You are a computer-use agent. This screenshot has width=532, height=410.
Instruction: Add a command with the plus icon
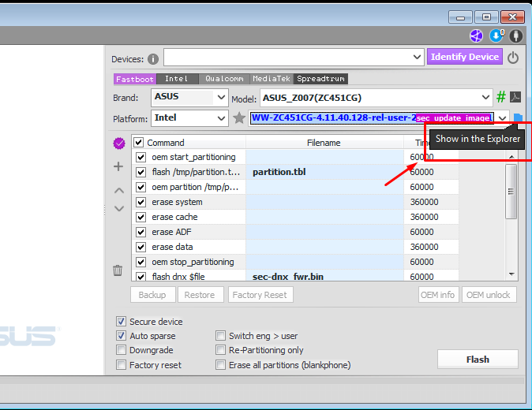pyautogui.click(x=118, y=166)
